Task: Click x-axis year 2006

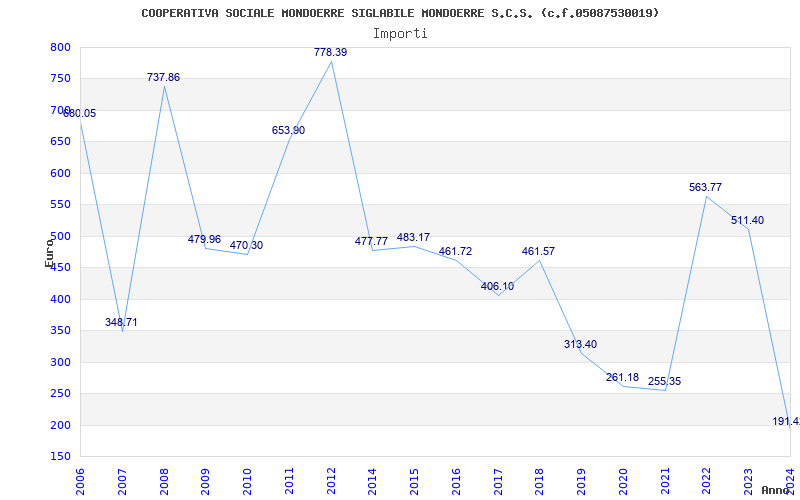Action: 80,481
